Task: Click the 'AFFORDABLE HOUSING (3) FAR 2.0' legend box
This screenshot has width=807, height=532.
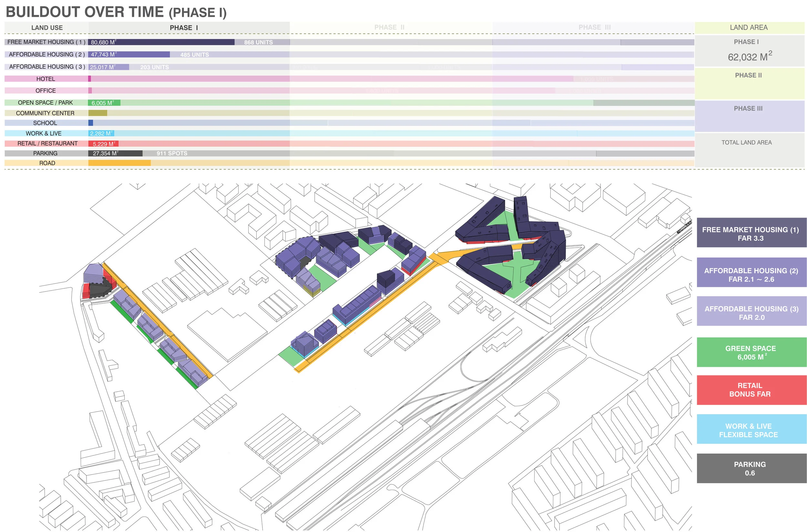Action: [751, 311]
